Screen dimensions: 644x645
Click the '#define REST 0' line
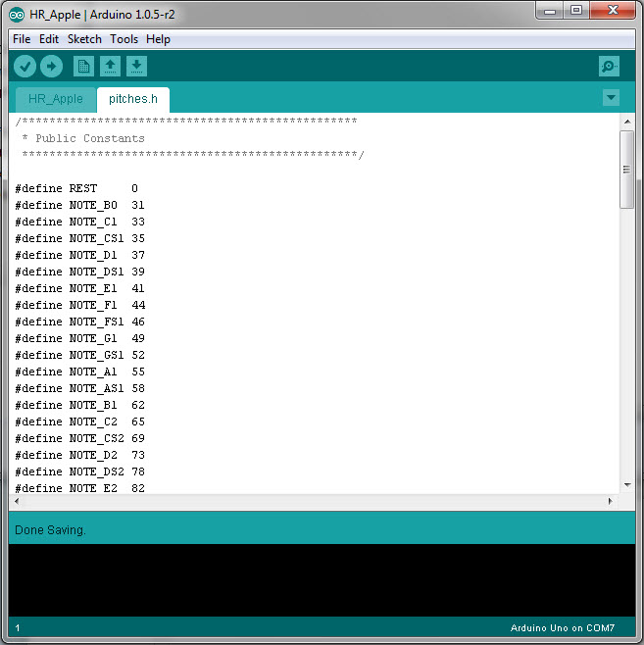coord(76,188)
